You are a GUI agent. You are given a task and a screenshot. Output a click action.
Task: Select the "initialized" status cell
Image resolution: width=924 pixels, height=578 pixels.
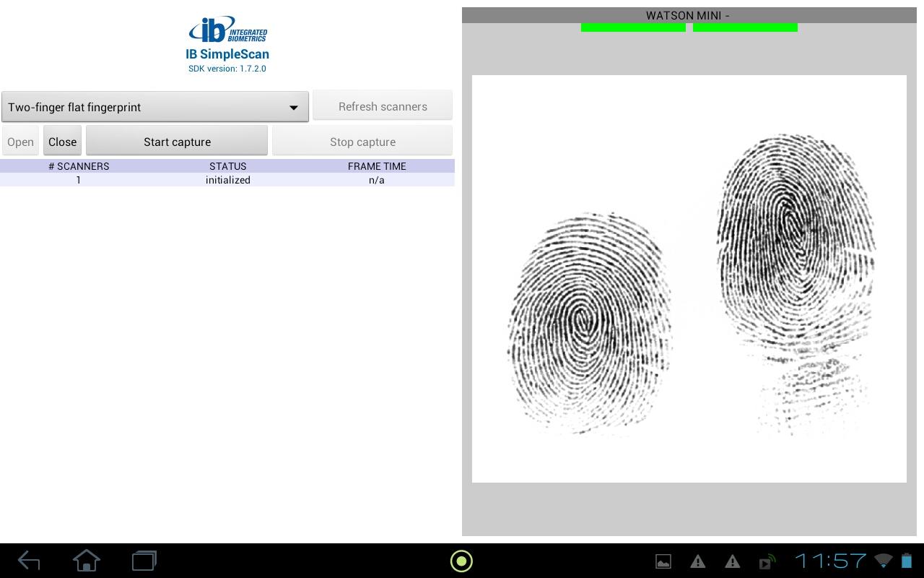click(x=228, y=180)
